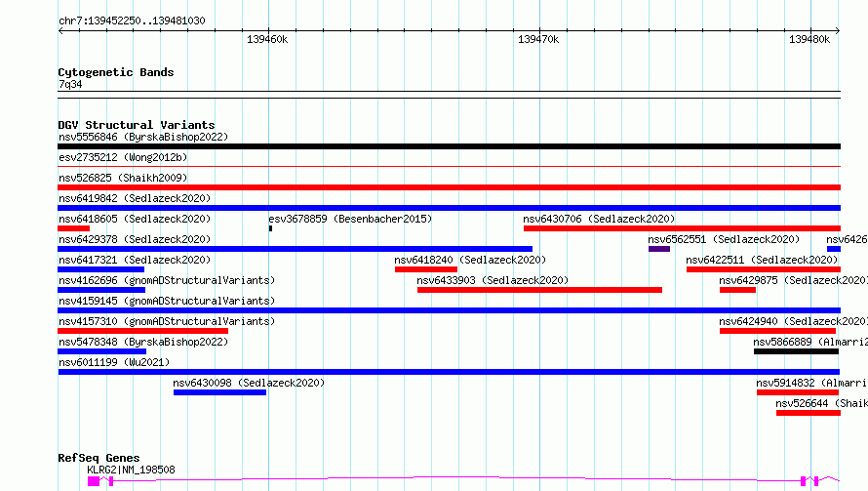The width and height of the screenshot is (868, 491).
Task: Select the blue nsv6419842 variant bar
Action: tap(449, 208)
